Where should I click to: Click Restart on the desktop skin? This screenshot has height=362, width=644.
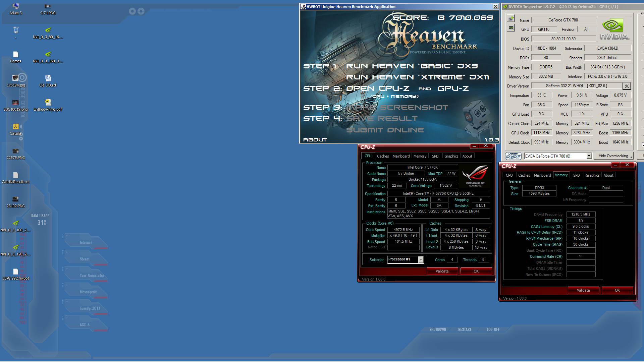(465, 329)
